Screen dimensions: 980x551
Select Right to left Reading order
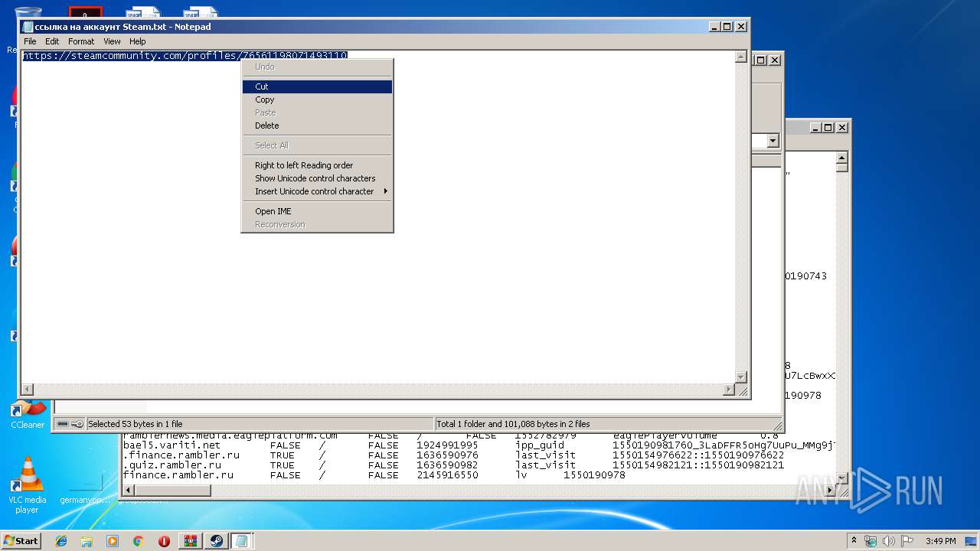coord(317,165)
